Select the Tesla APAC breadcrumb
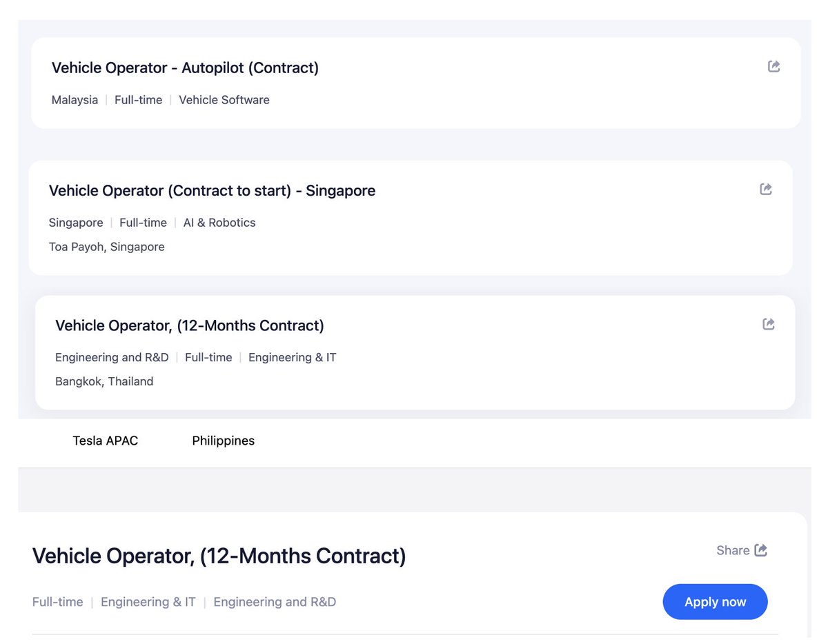The image size is (828, 644). [x=106, y=441]
